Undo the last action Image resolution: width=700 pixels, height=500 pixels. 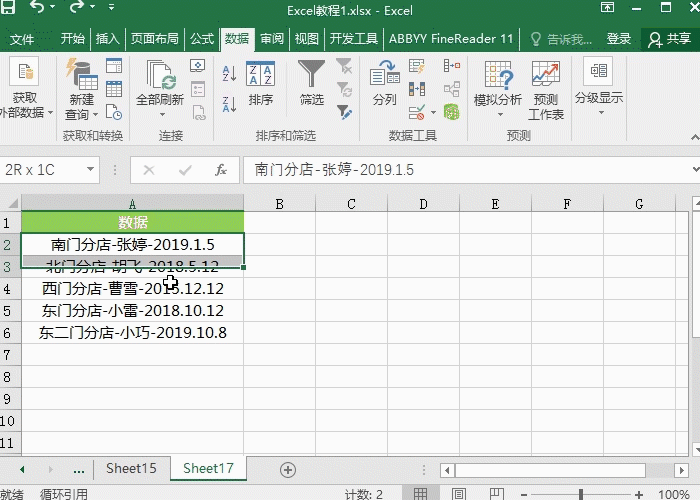pyautogui.click(x=37, y=6)
